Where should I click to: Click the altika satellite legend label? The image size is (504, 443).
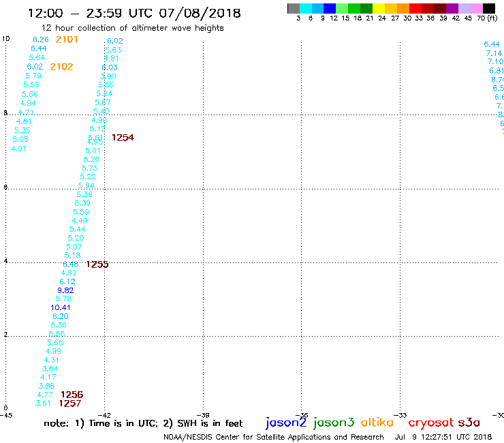click(x=377, y=422)
